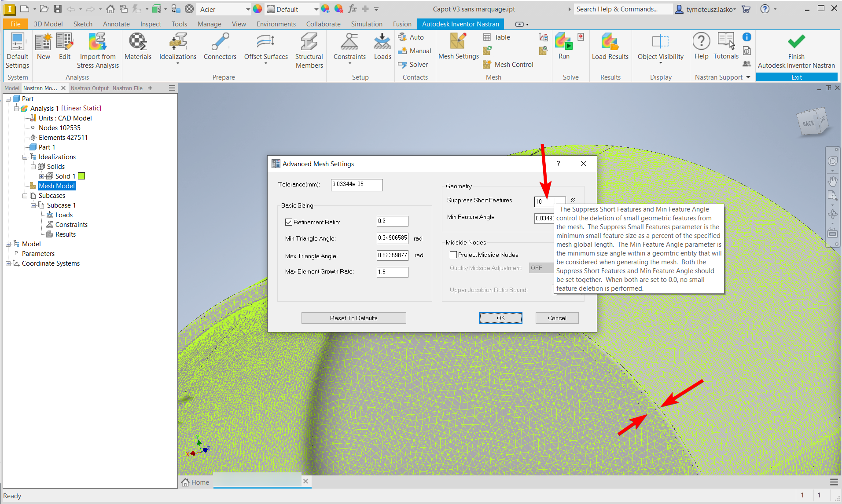
Task: Toggle the Refinement Ratio checkbox
Action: click(x=289, y=222)
